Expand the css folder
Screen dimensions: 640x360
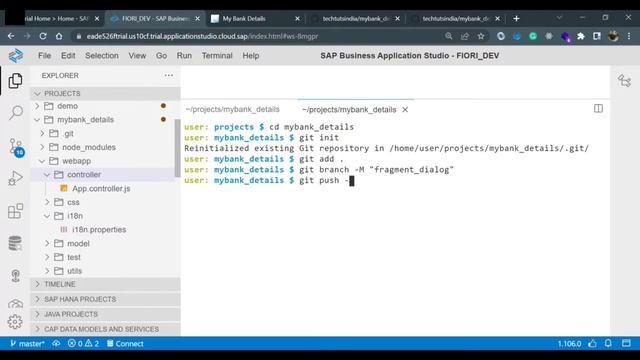point(47,202)
